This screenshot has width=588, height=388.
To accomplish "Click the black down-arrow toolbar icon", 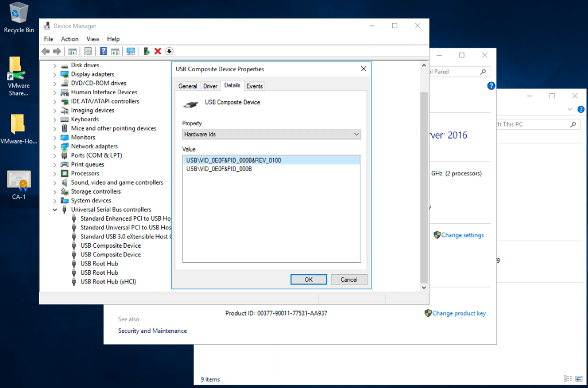I will (169, 51).
